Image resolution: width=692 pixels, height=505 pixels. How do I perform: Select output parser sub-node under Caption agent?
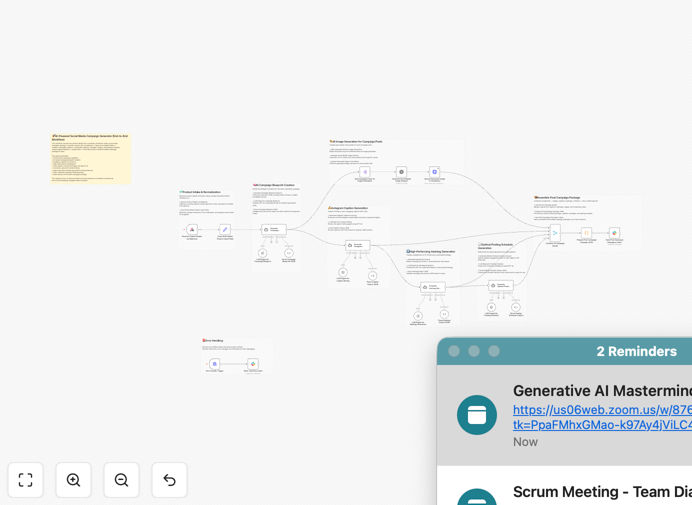click(x=372, y=276)
